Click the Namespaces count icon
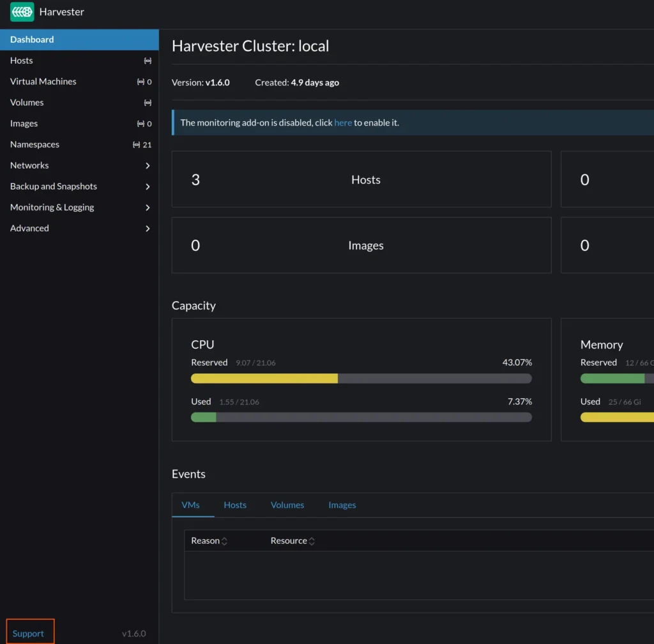This screenshot has width=654, height=644. tap(136, 145)
